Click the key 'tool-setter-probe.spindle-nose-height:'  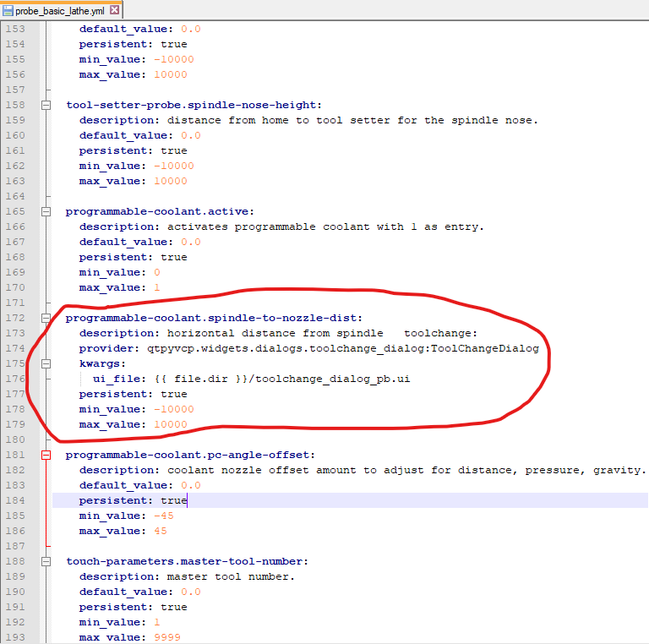point(194,105)
